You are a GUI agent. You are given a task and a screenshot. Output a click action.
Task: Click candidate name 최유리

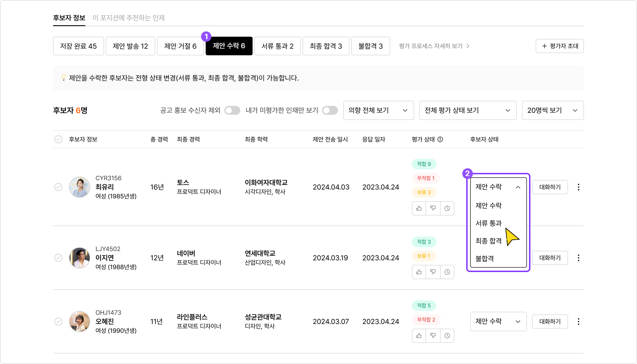tap(104, 187)
